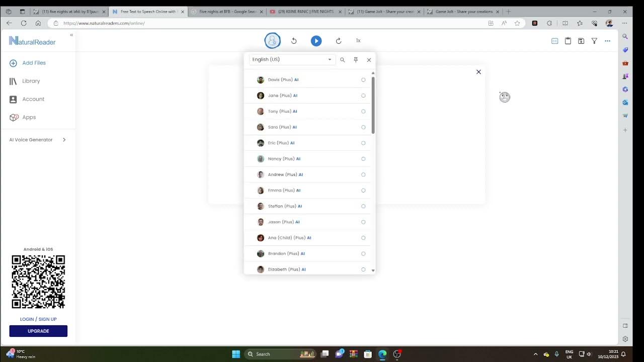Click the skip forward arrow icon
This screenshot has height=362, width=644.
tap(339, 41)
